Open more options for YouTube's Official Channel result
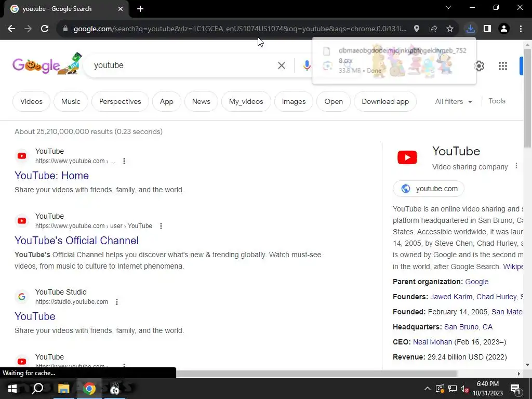The image size is (532, 399). click(161, 226)
